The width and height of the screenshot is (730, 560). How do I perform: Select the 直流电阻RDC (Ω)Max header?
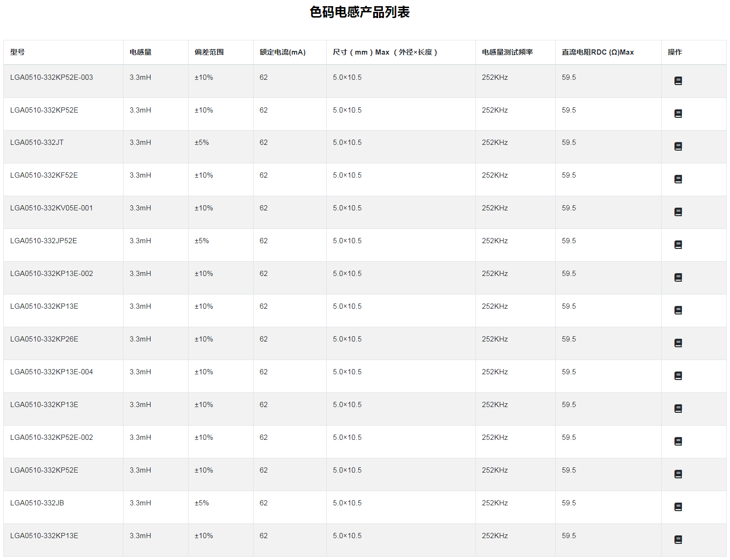click(597, 52)
